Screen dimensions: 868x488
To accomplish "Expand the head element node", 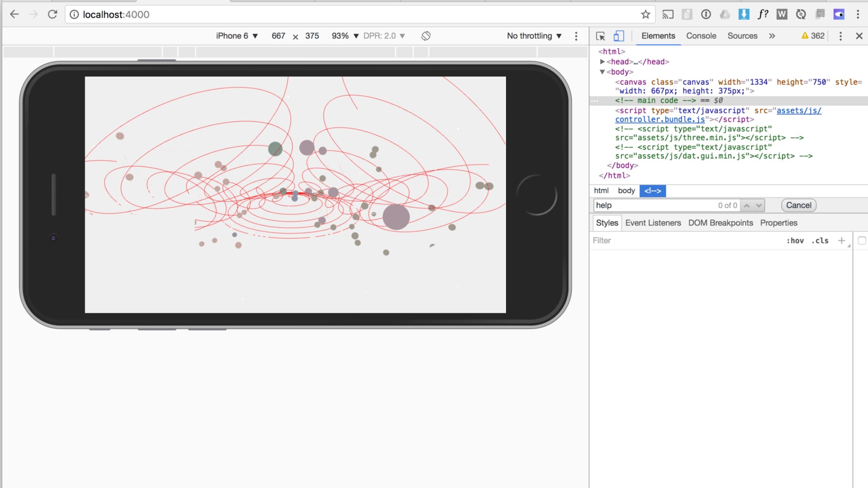I will pos(602,62).
